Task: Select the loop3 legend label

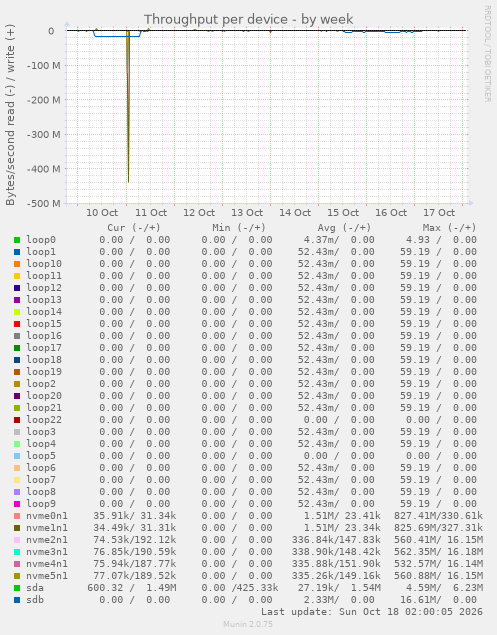Action: click(x=41, y=432)
